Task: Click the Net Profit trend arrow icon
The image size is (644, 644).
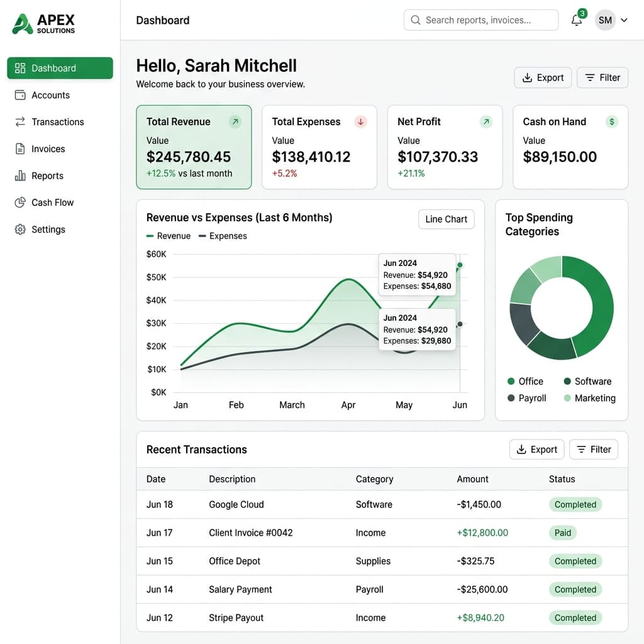Action: pos(486,121)
